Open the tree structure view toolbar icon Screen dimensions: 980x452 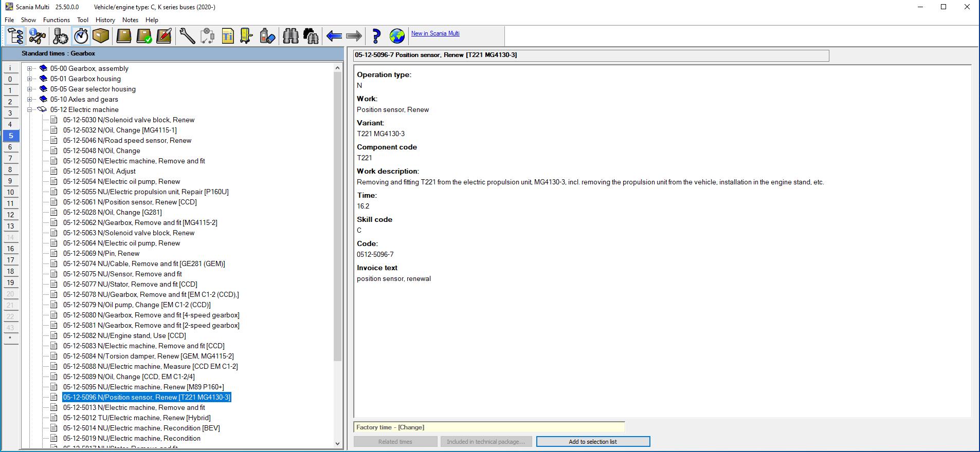[15, 36]
